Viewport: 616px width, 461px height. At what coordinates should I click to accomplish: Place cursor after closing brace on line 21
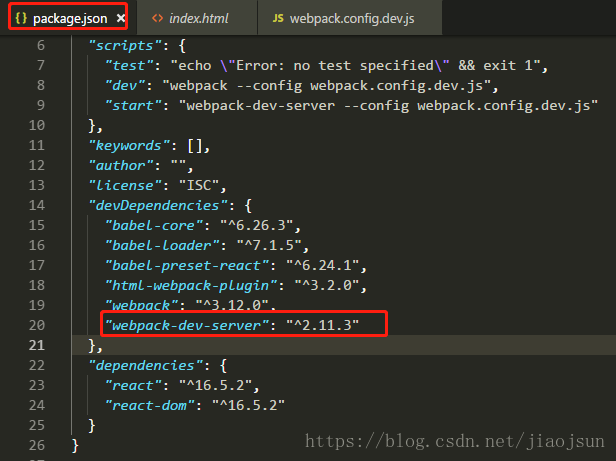(x=103, y=345)
